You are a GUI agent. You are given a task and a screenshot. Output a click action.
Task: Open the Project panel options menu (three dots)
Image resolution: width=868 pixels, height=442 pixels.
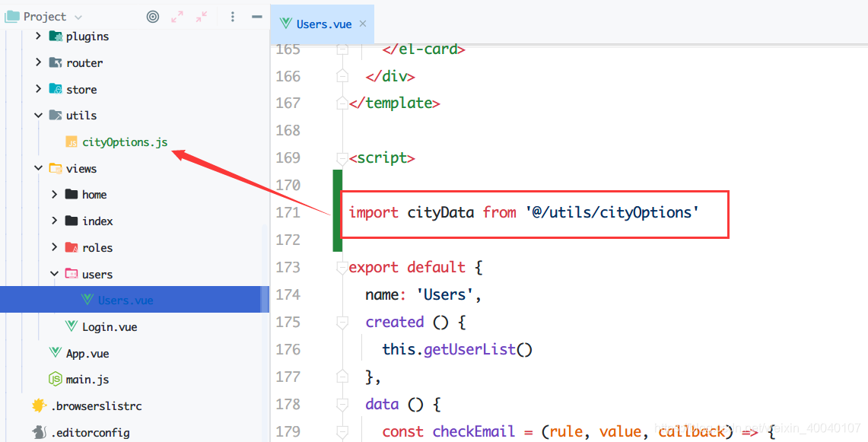233,17
